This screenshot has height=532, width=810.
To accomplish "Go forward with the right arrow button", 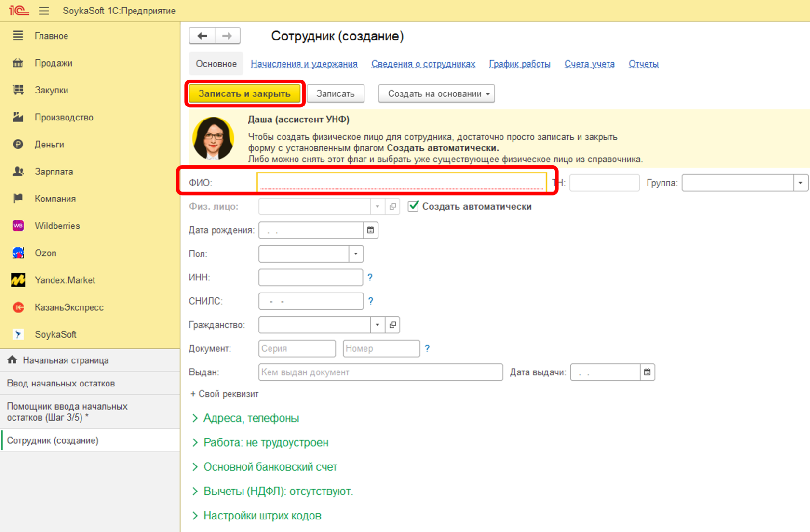I will 227,36.
